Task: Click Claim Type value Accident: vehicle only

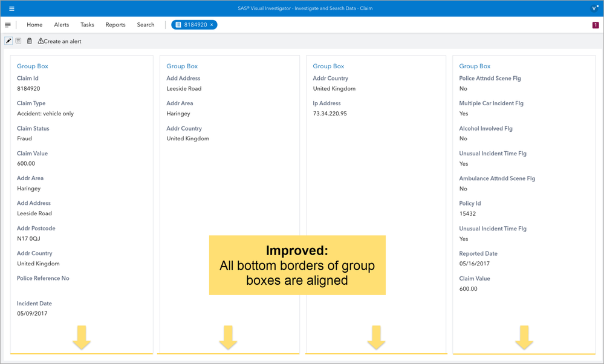Action: pyautogui.click(x=45, y=114)
